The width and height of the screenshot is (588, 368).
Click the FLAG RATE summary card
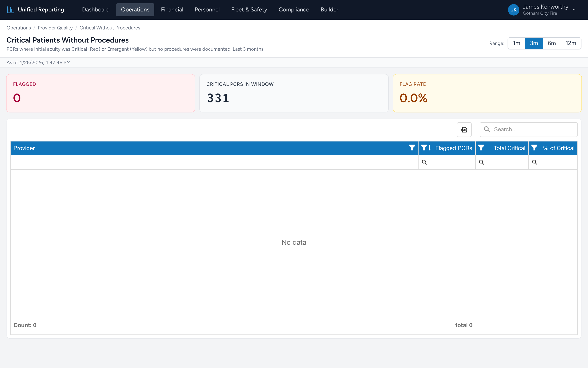[487, 93]
